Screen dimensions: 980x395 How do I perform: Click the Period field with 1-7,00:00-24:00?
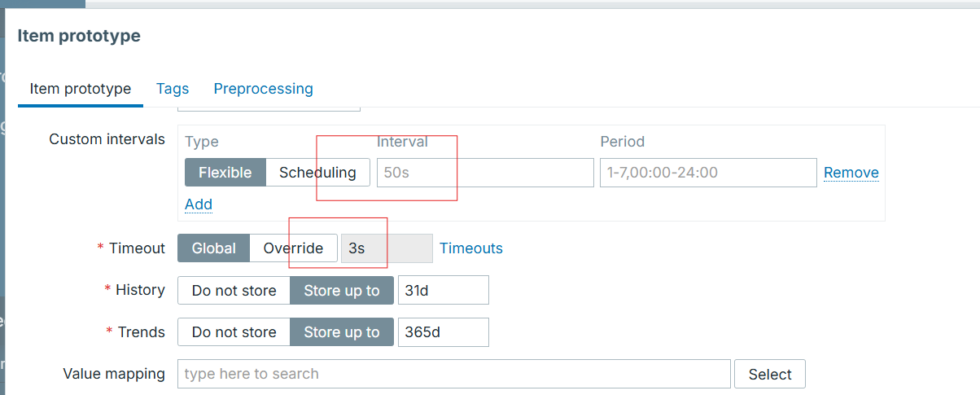pyautogui.click(x=708, y=173)
